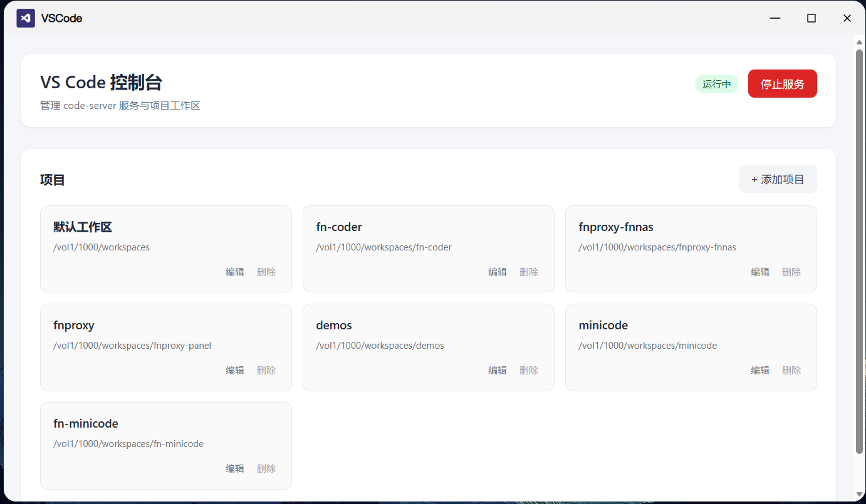Image resolution: width=866 pixels, height=504 pixels.
Task: Open the minicode project title
Action: point(603,326)
